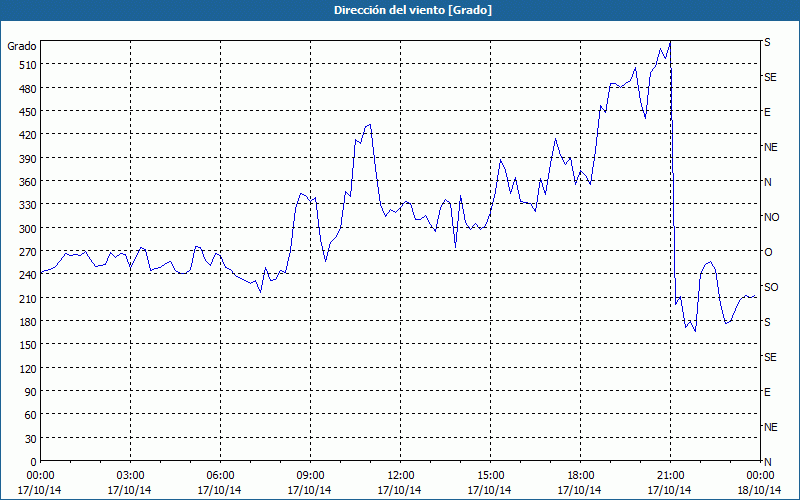This screenshot has height=500, width=800.
Task: Select the O compass label
Action: [x=768, y=252]
